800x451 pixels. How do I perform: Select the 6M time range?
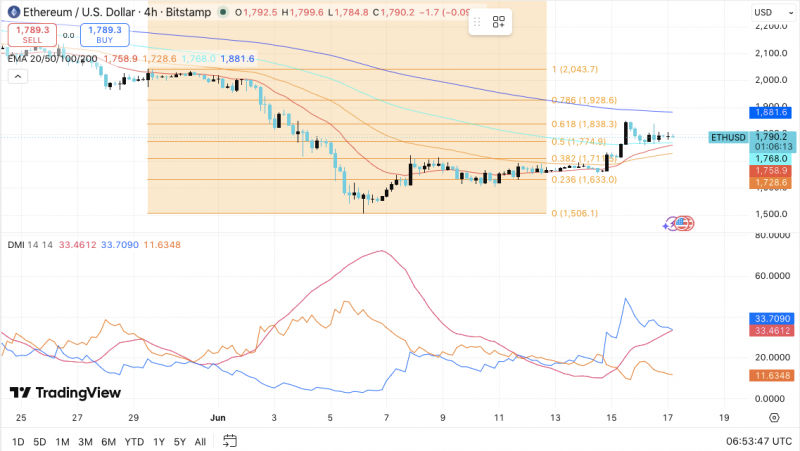click(x=108, y=442)
